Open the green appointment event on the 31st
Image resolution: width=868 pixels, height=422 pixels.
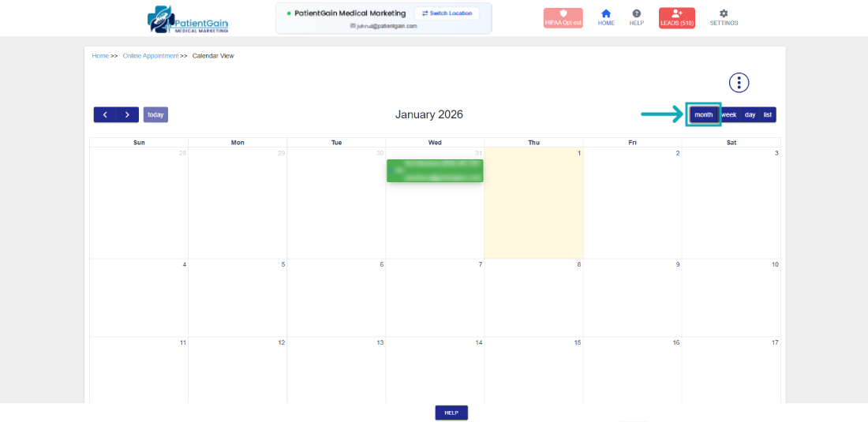pos(435,170)
